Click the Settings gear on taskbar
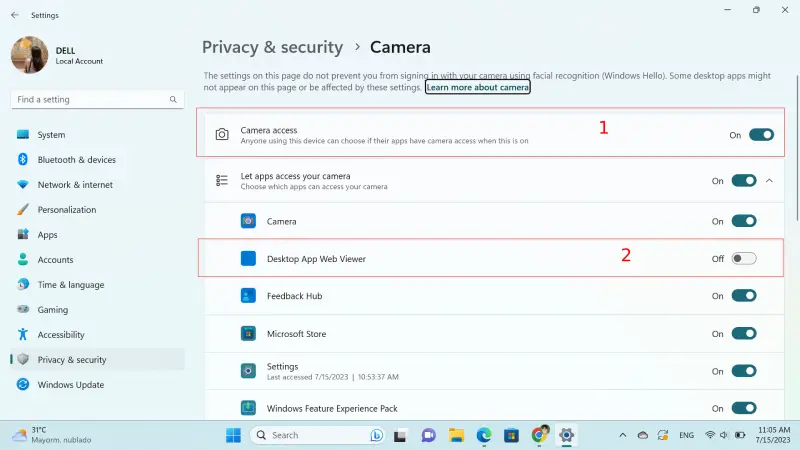800x450 pixels. (x=566, y=435)
